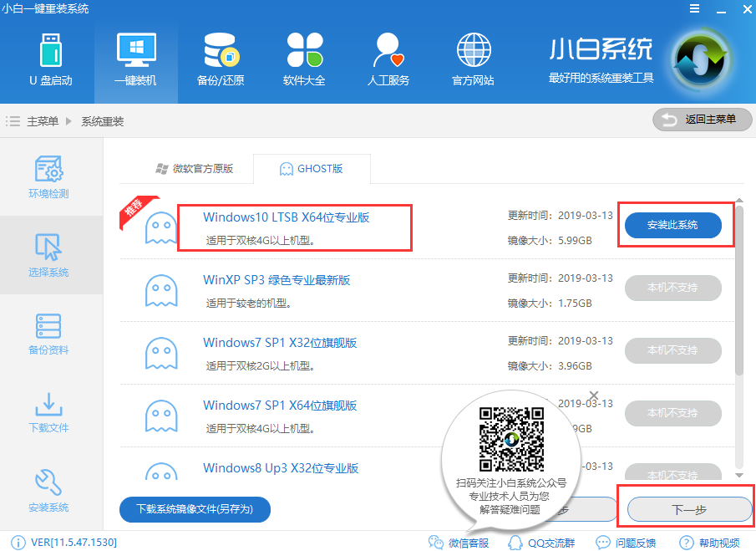Click 本机不支持 for Windows7 SP1 X32
This screenshot has height=551, width=756.
pyautogui.click(x=673, y=350)
